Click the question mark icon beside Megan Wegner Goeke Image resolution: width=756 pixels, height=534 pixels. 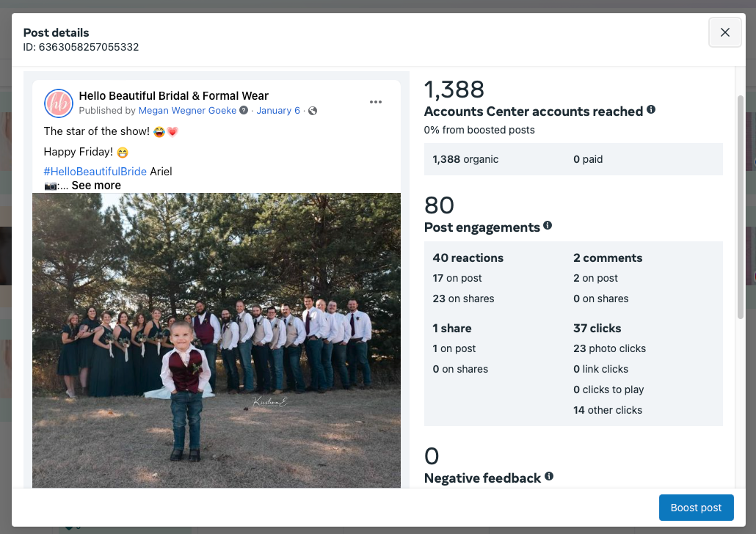point(244,110)
